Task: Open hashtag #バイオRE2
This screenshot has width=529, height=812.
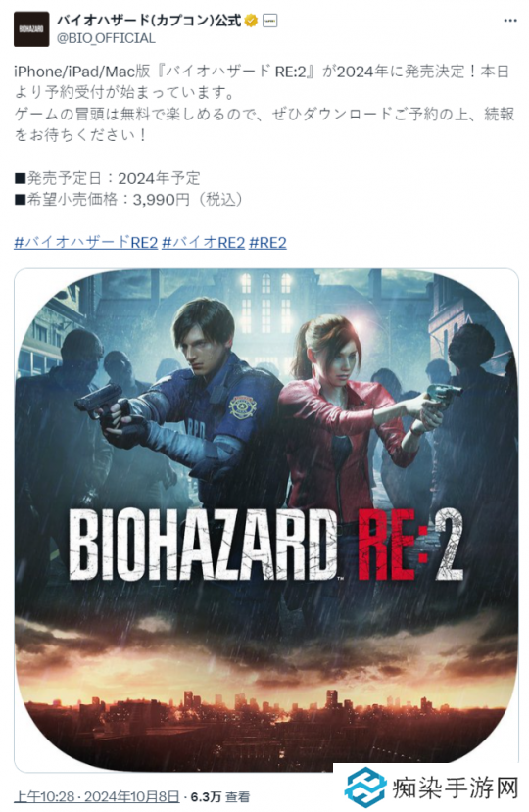Action: [x=203, y=242]
